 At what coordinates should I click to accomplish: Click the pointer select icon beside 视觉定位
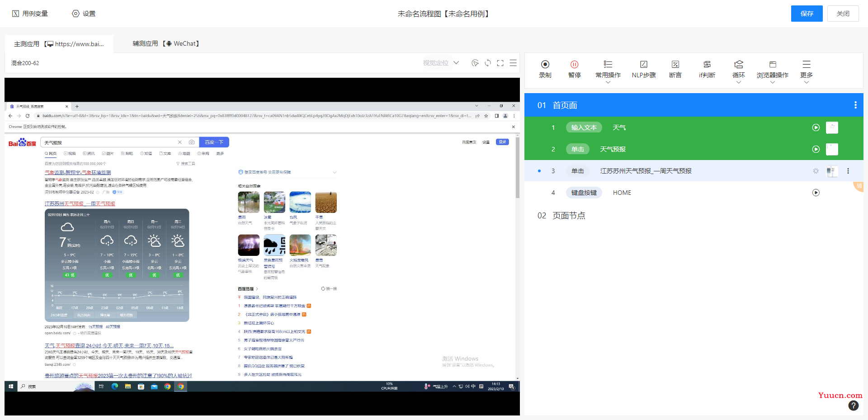pos(475,63)
